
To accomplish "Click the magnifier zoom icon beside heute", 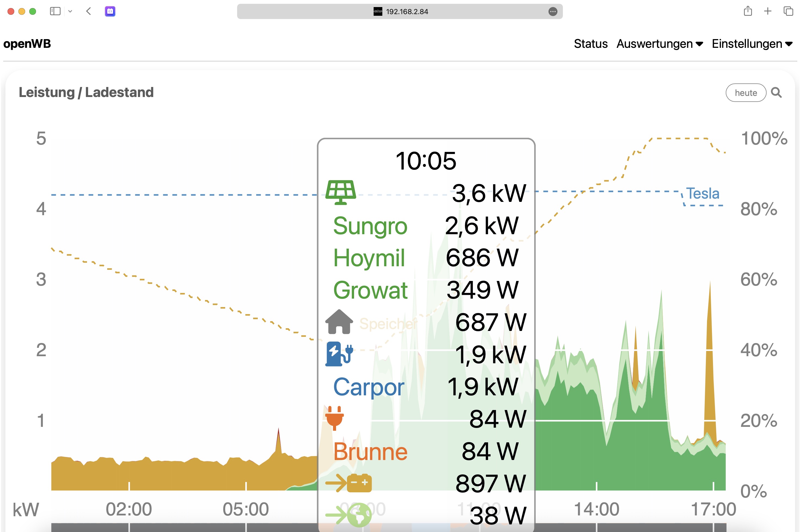I will 776,93.
